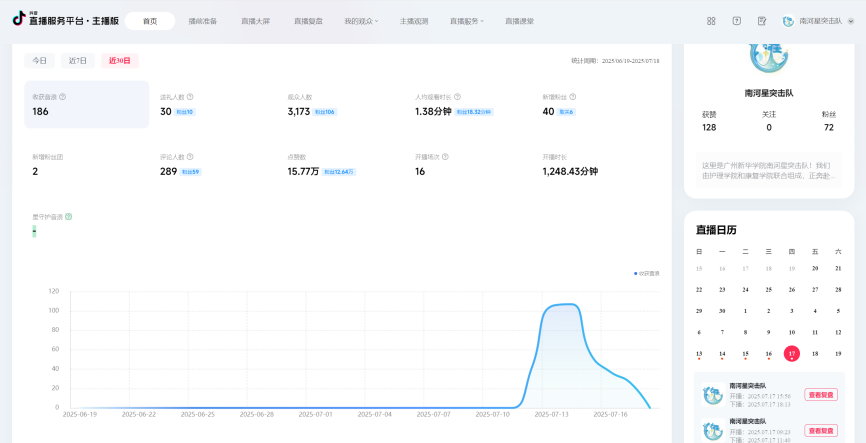Click help icon beside 收获音浪

click(x=62, y=97)
